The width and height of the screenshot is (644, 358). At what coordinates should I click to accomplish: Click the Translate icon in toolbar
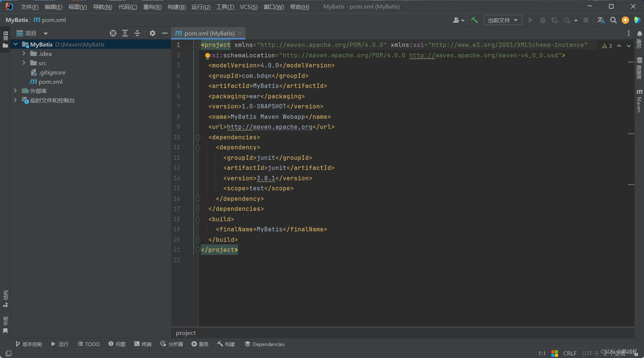pyautogui.click(x=601, y=20)
